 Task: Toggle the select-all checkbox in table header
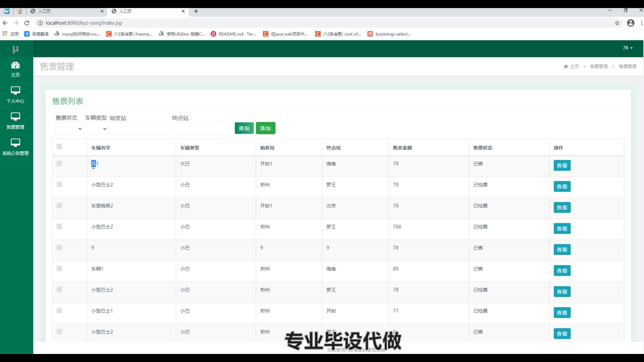(x=59, y=146)
